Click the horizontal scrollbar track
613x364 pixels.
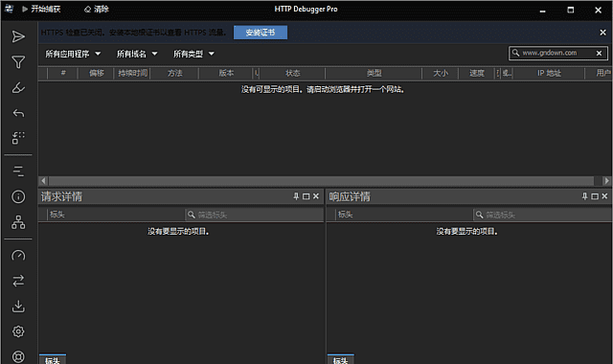coord(321,181)
